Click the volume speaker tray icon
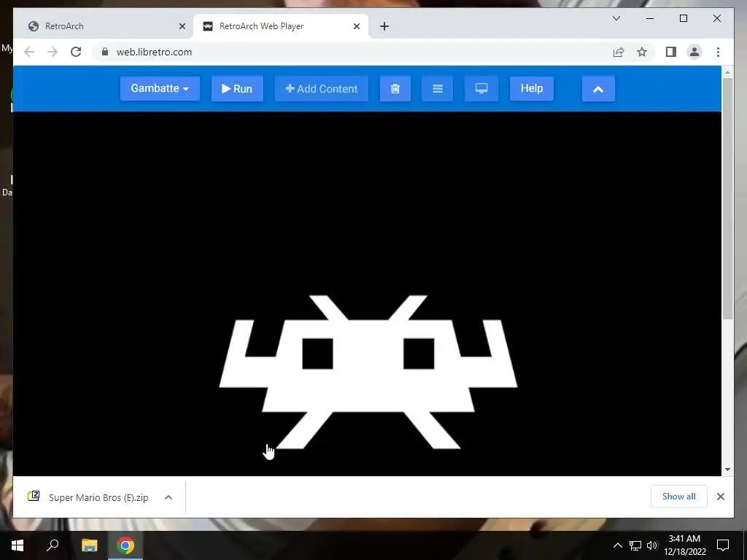The height and width of the screenshot is (560, 747). [652, 545]
